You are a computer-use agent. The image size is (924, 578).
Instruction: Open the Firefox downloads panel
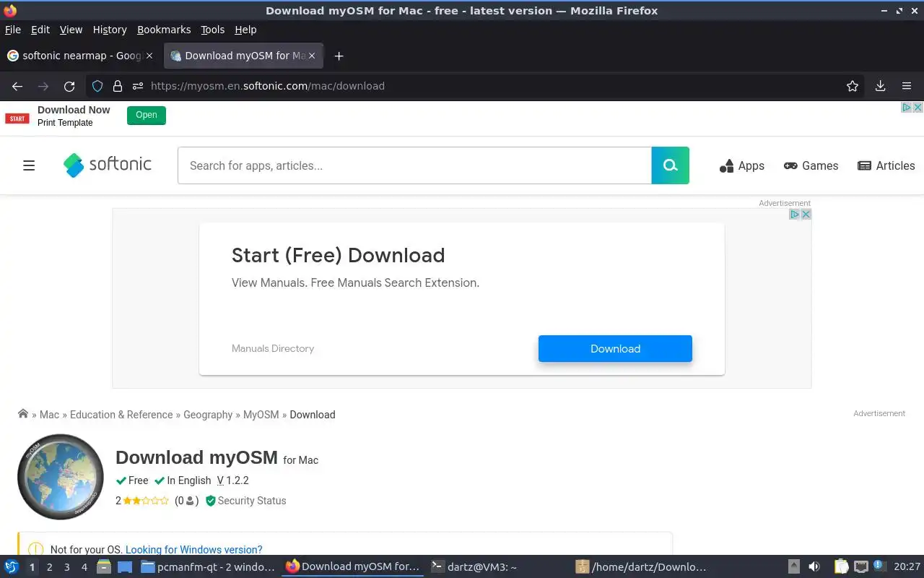pos(880,86)
